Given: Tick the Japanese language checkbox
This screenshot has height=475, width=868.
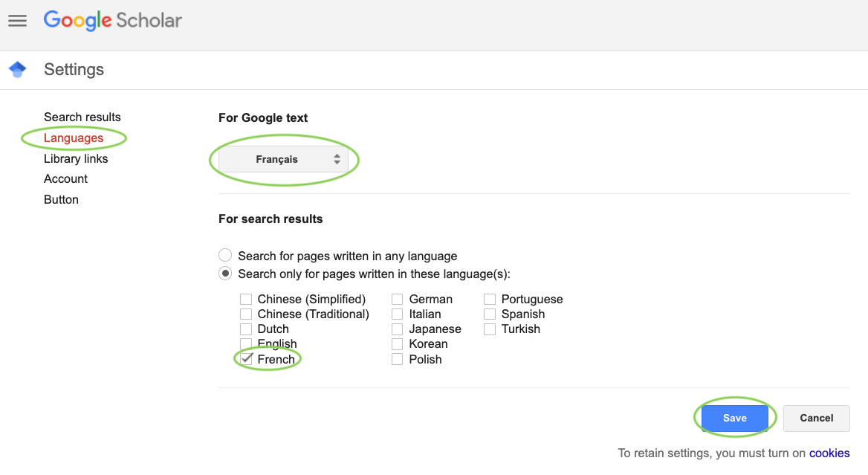Looking at the screenshot, I should (397, 329).
